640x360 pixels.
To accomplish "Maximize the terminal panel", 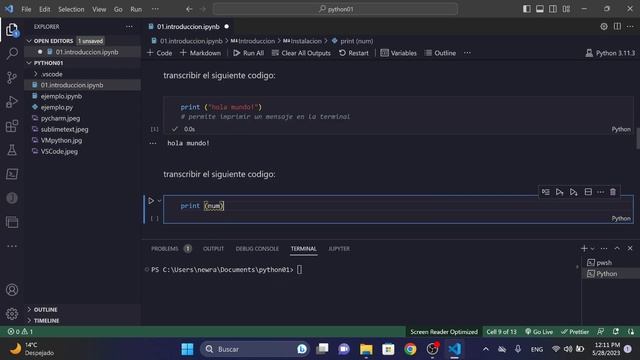I will click(x=617, y=248).
